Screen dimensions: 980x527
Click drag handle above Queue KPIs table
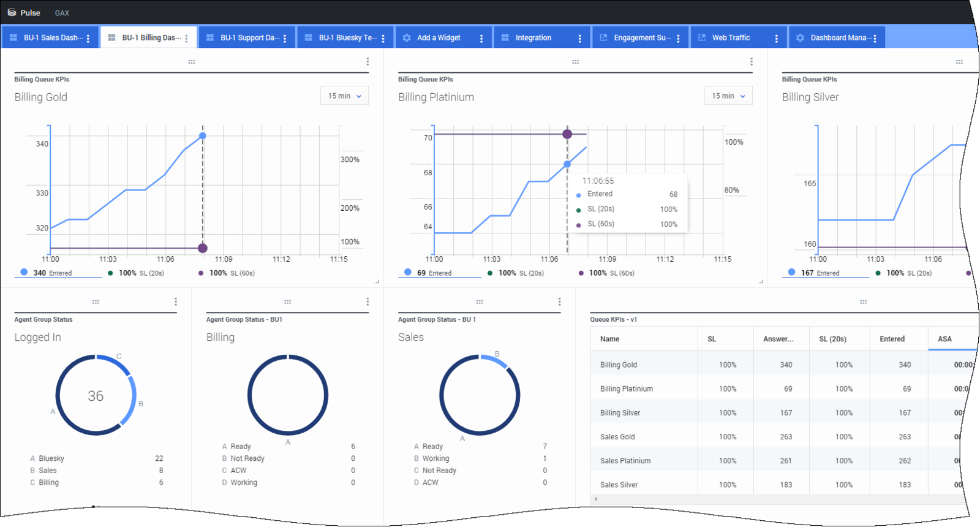[x=863, y=301]
